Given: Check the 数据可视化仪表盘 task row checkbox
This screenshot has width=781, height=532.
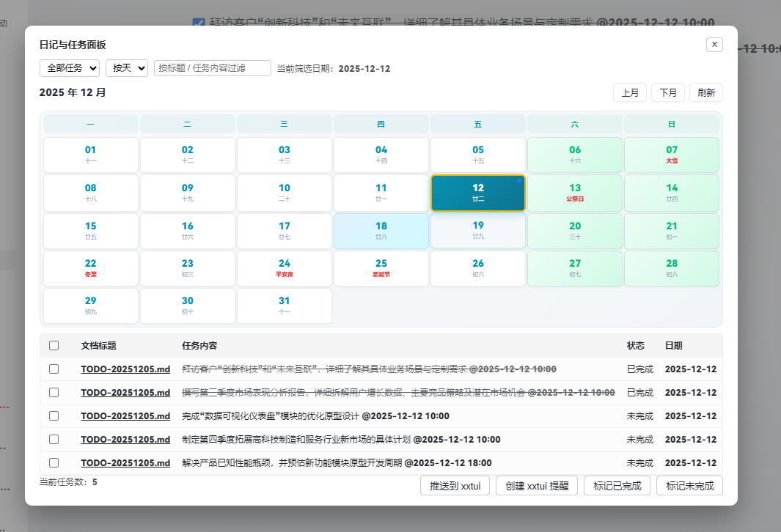Looking at the screenshot, I should tap(54, 416).
